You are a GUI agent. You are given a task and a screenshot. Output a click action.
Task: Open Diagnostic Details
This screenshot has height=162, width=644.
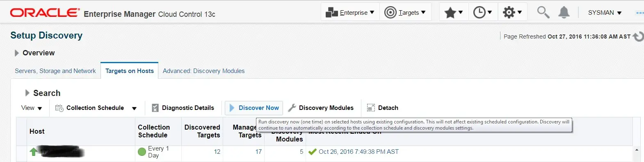click(183, 108)
